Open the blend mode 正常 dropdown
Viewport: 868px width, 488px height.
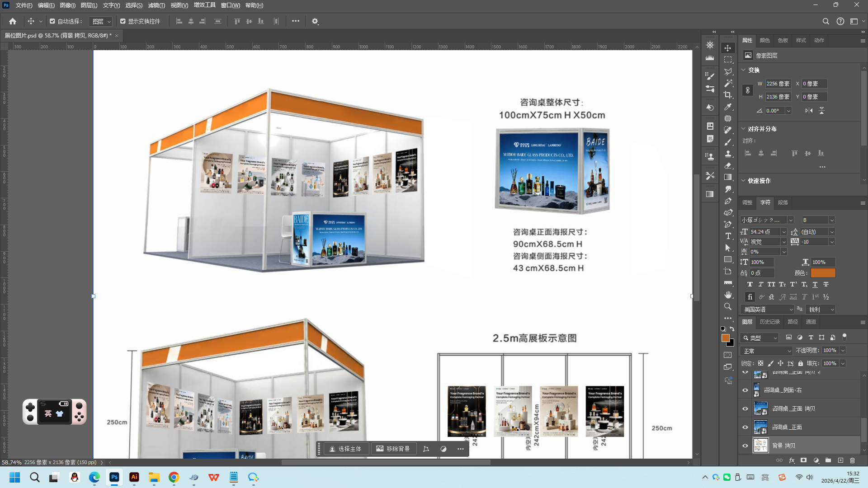[767, 351]
